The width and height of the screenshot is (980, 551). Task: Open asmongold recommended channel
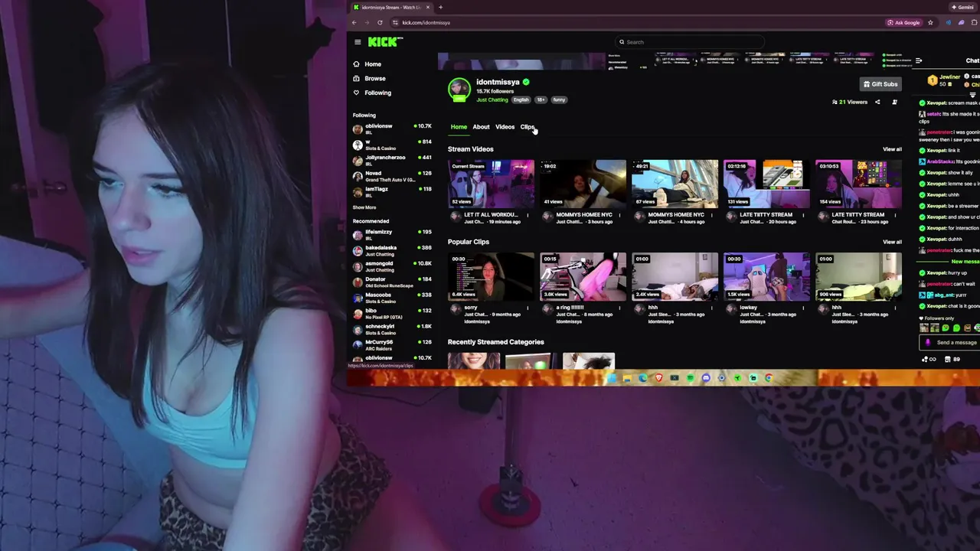[392, 266]
